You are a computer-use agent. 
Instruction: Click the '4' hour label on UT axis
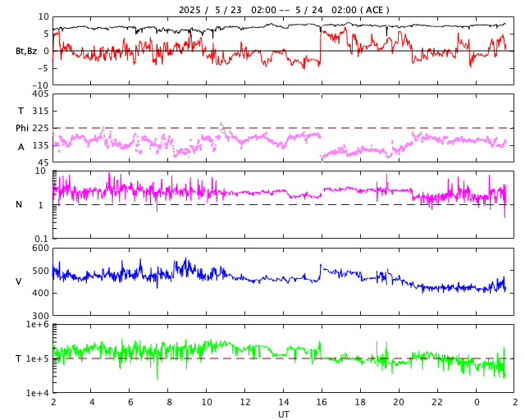[x=92, y=402]
